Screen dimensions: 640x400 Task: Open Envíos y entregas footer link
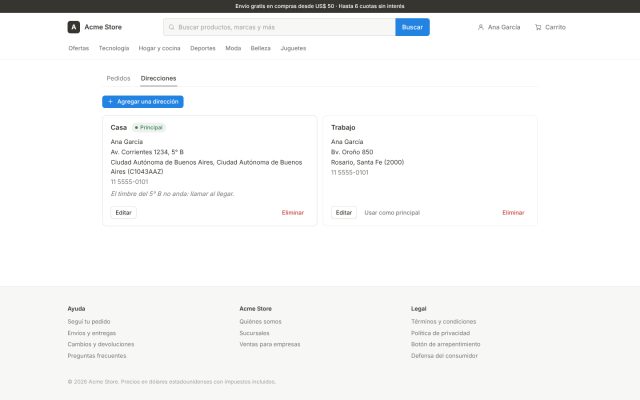pyautogui.click(x=91, y=333)
